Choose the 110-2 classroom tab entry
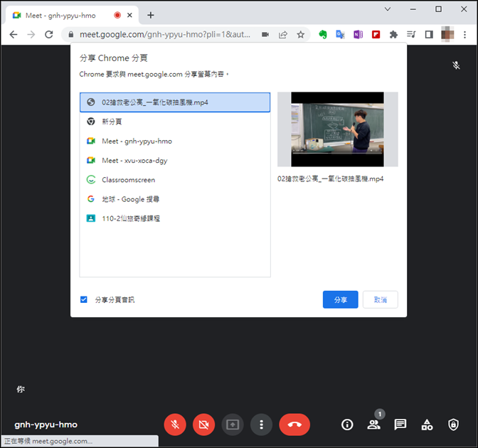 [x=175, y=218]
